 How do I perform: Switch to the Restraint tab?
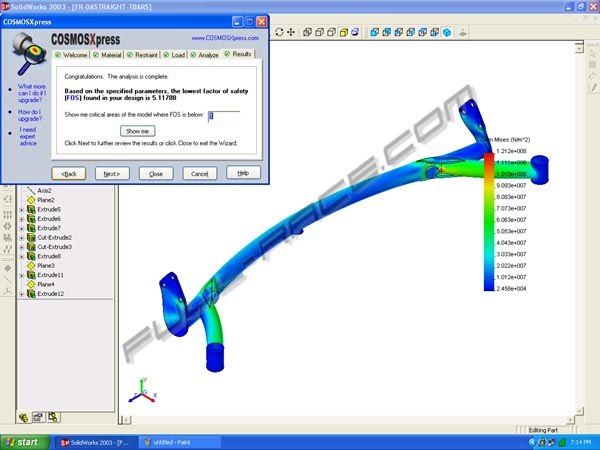point(138,54)
